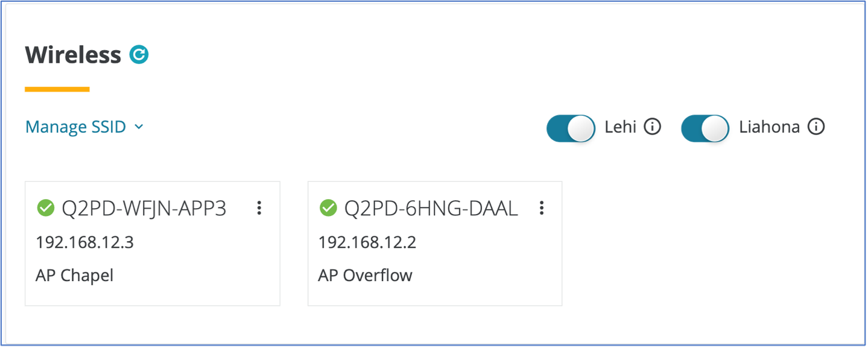The height and width of the screenshot is (348, 868).
Task: Click the Lehi SSID label text
Action: click(620, 127)
